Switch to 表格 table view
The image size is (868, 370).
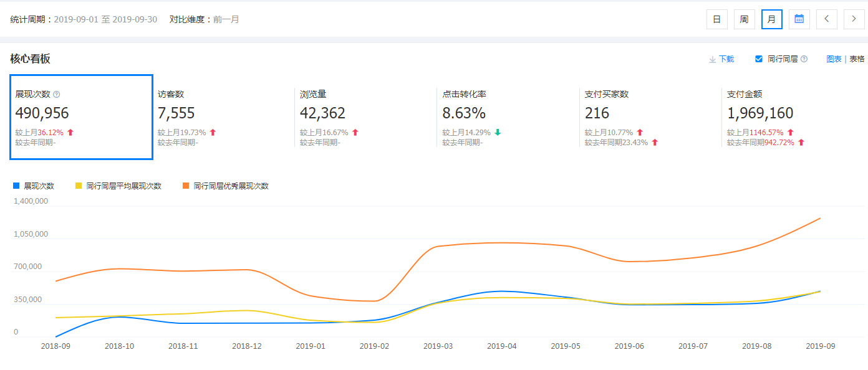coord(857,59)
